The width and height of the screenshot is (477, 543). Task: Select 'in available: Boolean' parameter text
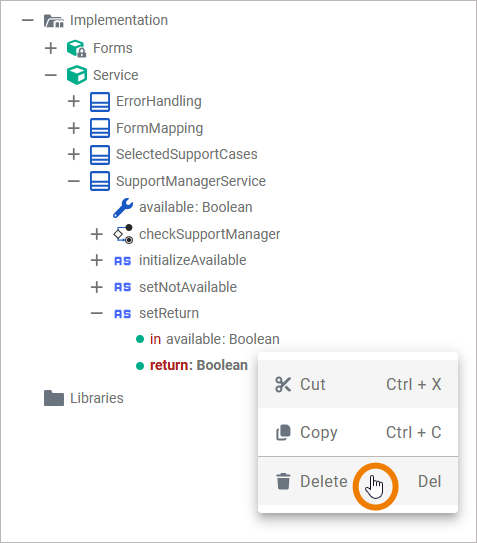[x=215, y=339]
